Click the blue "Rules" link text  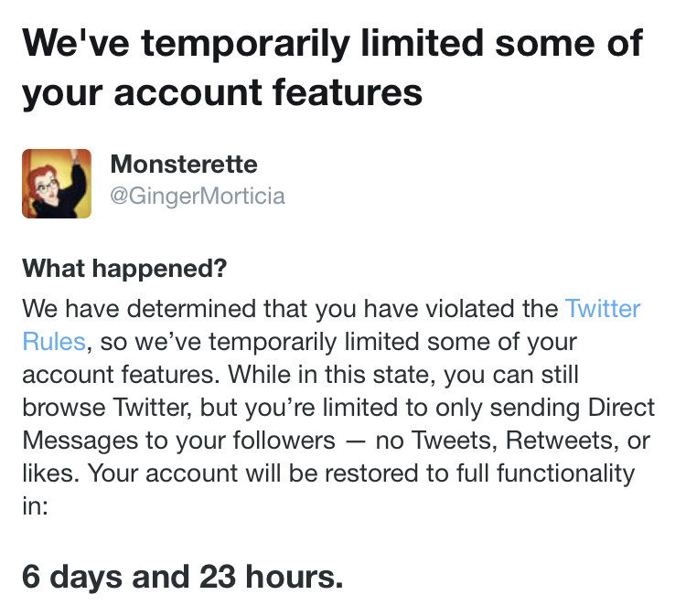point(54,342)
